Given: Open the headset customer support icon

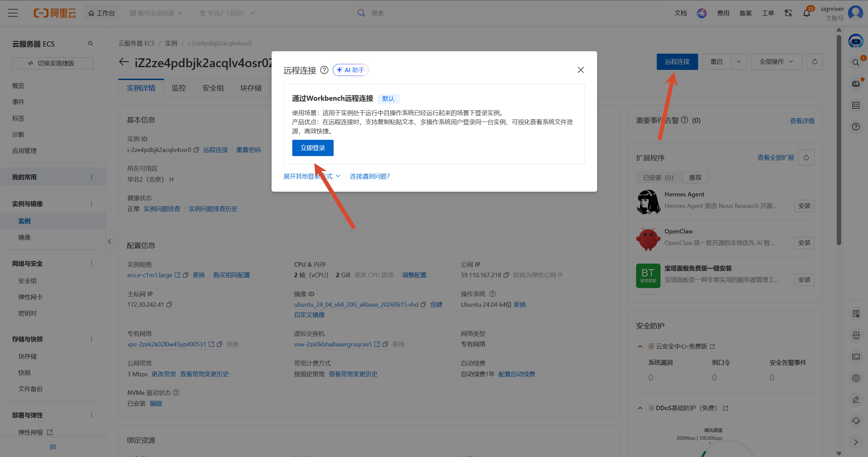Looking at the screenshot, I should [x=856, y=421].
